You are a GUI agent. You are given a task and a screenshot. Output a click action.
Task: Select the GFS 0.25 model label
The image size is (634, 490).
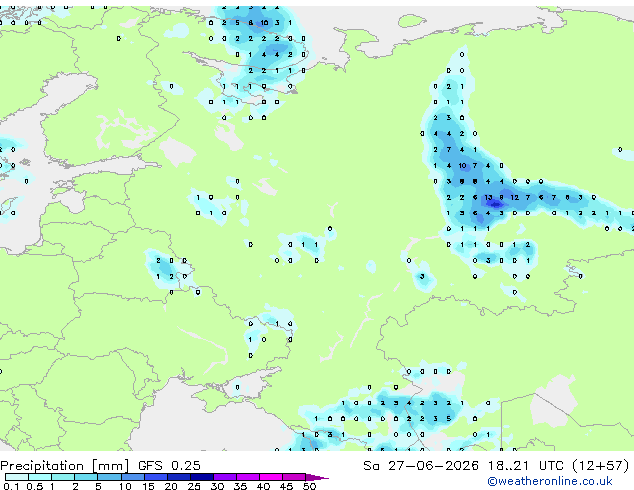point(169,466)
